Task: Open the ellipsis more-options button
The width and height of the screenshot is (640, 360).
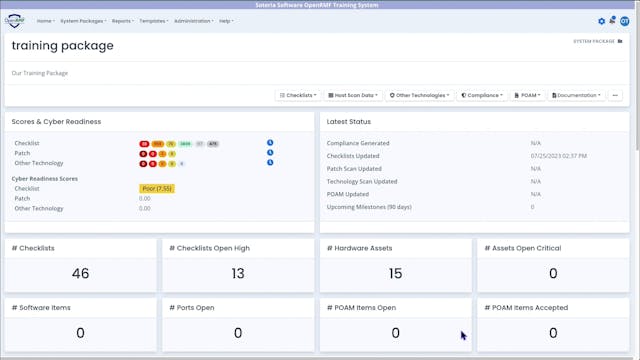Action: tap(615, 95)
